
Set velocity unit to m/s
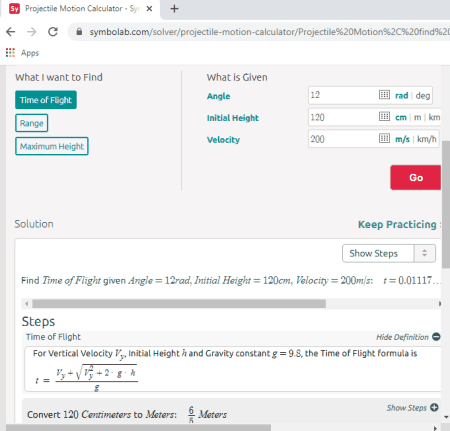point(402,139)
